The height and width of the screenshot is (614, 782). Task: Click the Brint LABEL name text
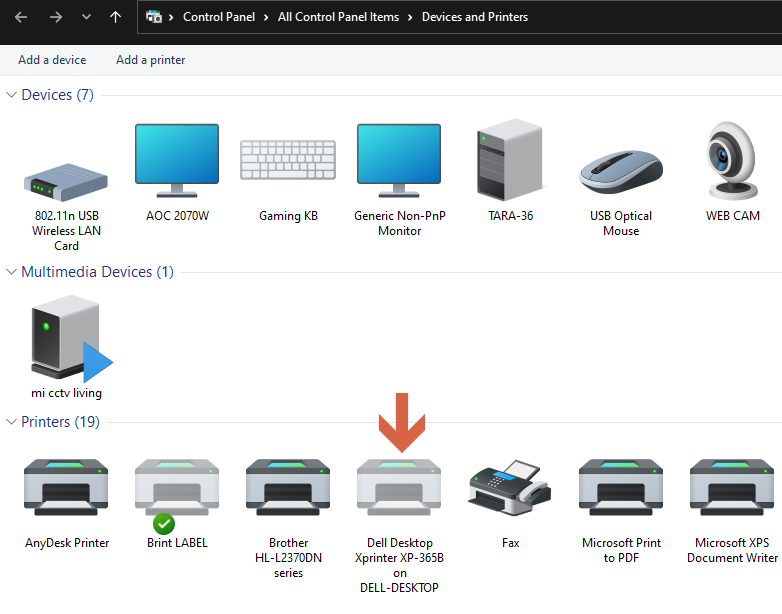point(177,543)
